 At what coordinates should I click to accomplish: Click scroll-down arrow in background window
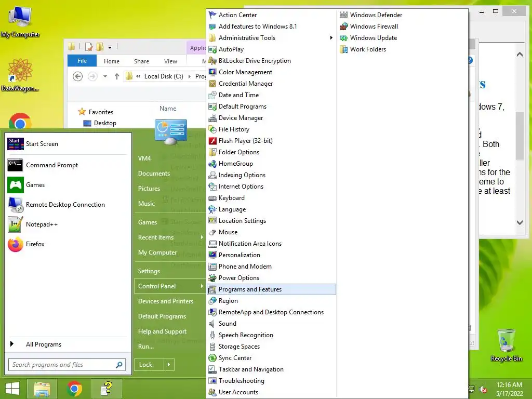(520, 222)
